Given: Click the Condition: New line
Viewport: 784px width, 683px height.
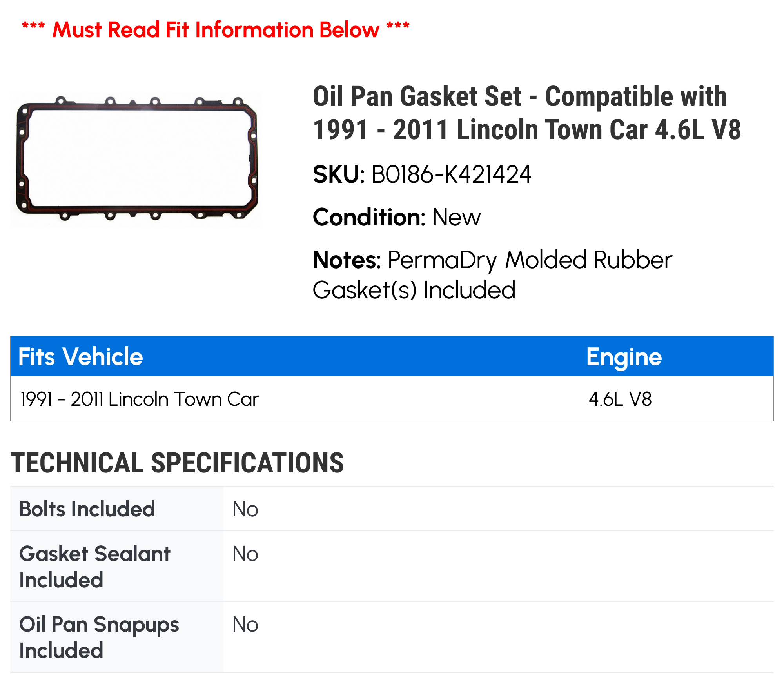Looking at the screenshot, I should [396, 217].
